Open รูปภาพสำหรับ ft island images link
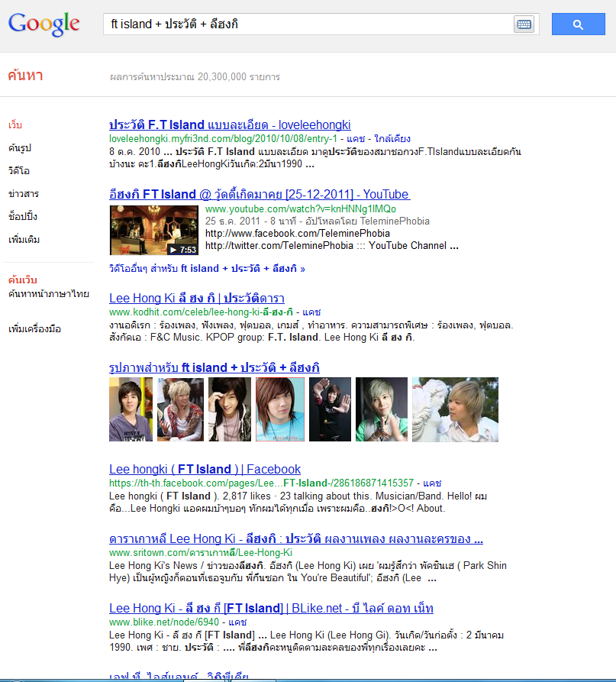616x682 pixels. (214, 367)
